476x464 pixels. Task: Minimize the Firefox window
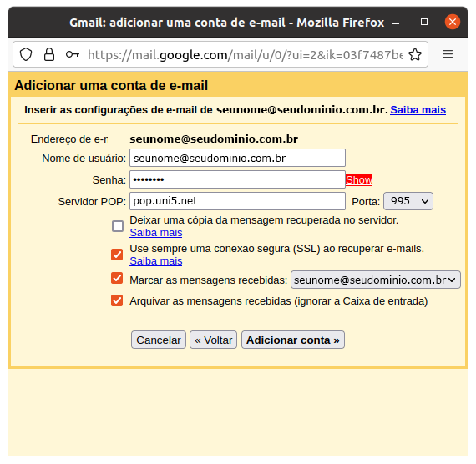tap(396, 23)
